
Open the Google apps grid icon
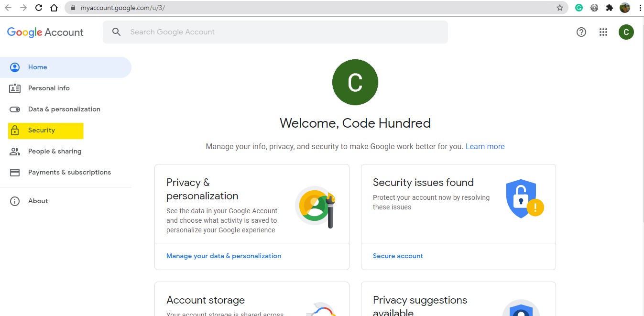point(603,32)
